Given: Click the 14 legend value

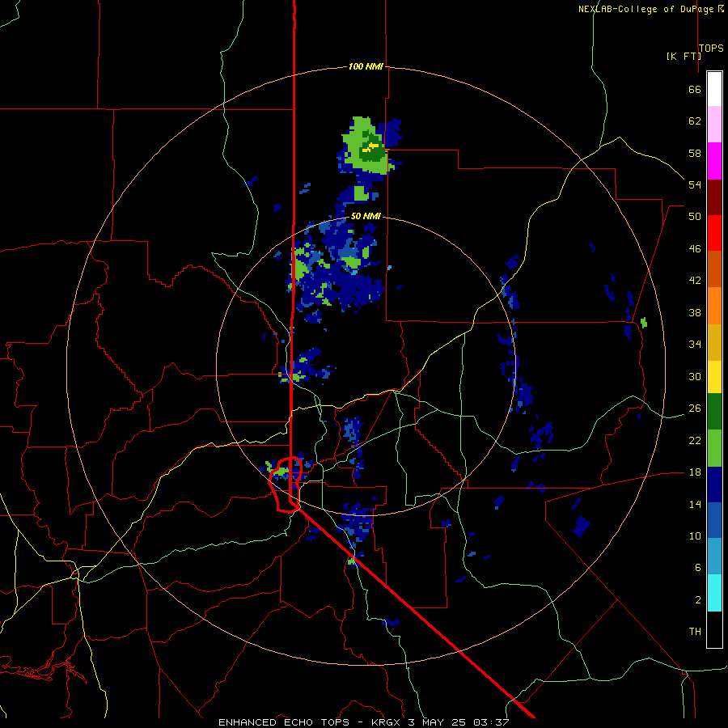Looking at the screenshot, I should tap(695, 504).
